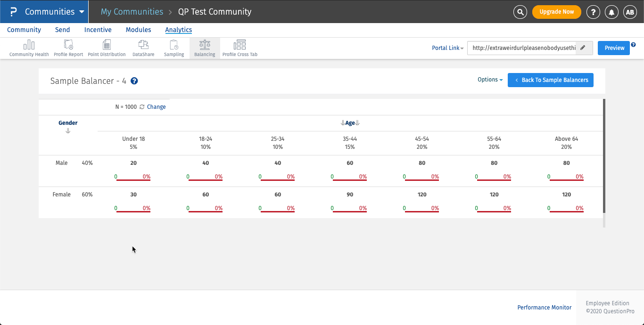Viewport: 644px width, 325px height.
Task: Open the DataShare tool
Action: tap(143, 48)
